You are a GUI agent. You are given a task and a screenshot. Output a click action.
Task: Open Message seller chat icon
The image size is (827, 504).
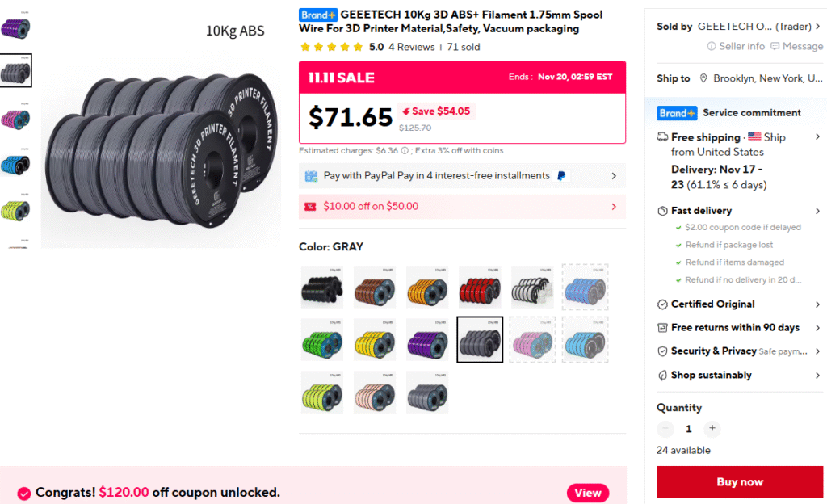pyautogui.click(x=775, y=47)
